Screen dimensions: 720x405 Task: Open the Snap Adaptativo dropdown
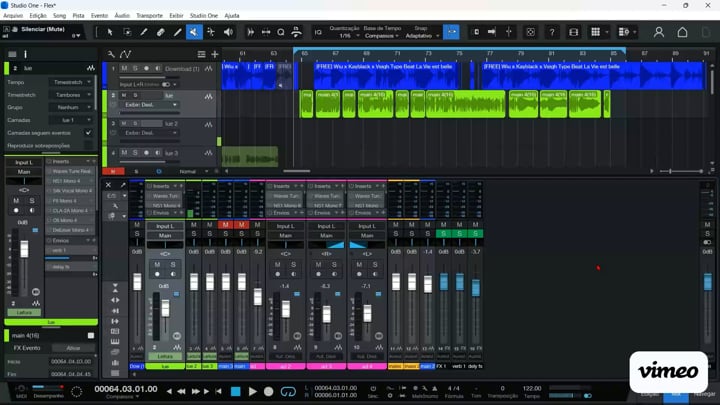[422, 36]
